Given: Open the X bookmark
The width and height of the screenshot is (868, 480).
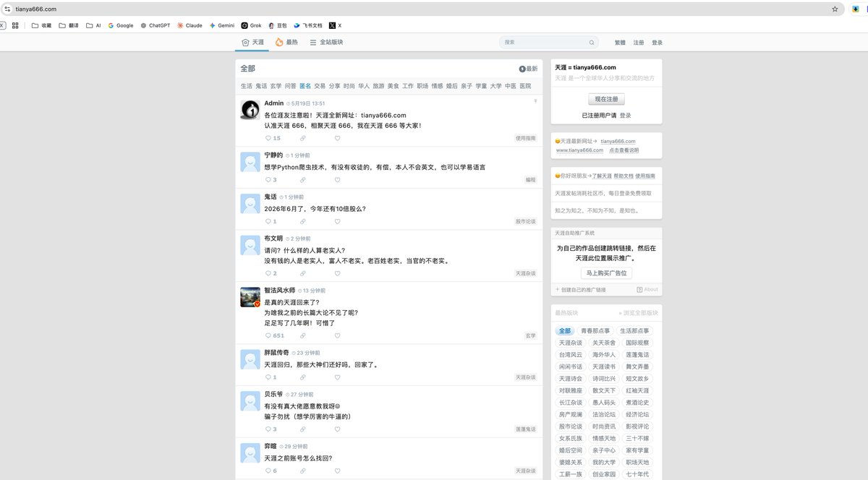Looking at the screenshot, I should (336, 25).
